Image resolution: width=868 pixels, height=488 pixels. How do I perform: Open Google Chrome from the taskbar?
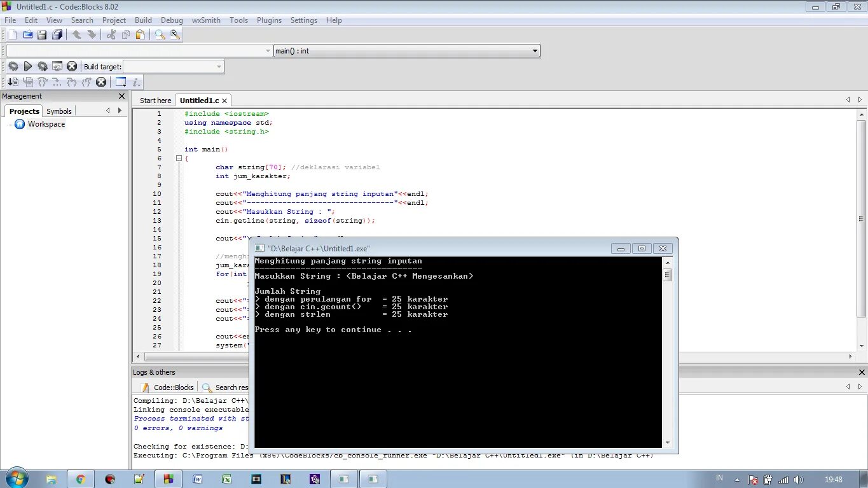click(x=80, y=479)
